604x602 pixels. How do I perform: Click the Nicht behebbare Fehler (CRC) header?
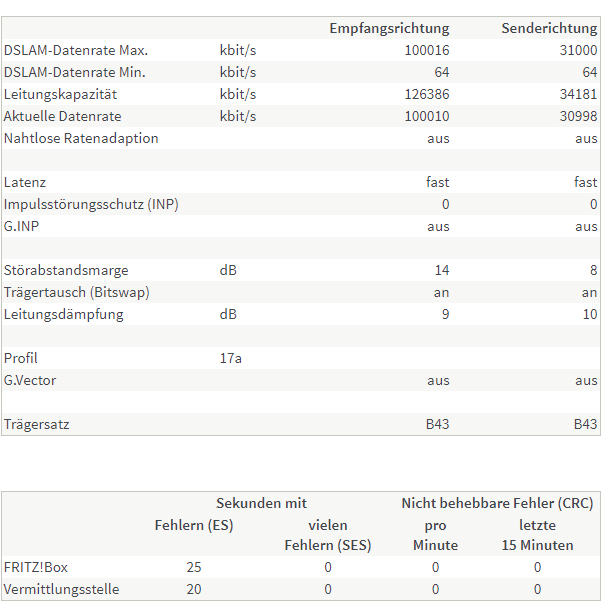pyautogui.click(x=497, y=503)
